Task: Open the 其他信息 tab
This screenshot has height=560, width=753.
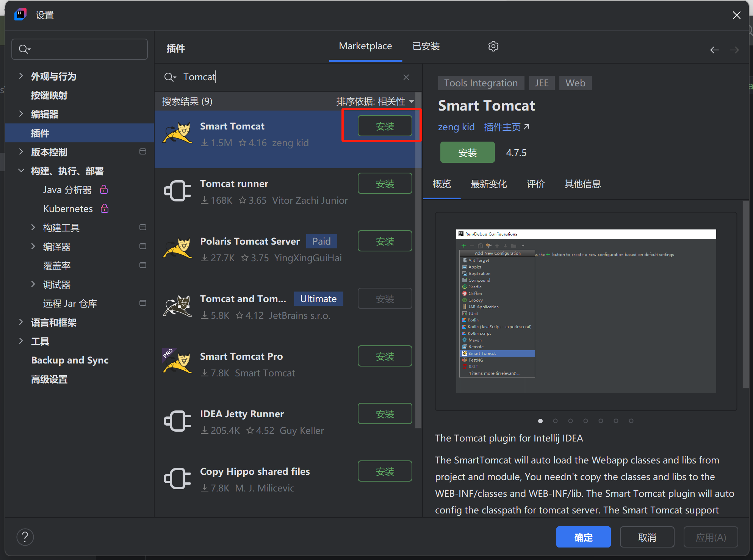Action: [x=582, y=184]
